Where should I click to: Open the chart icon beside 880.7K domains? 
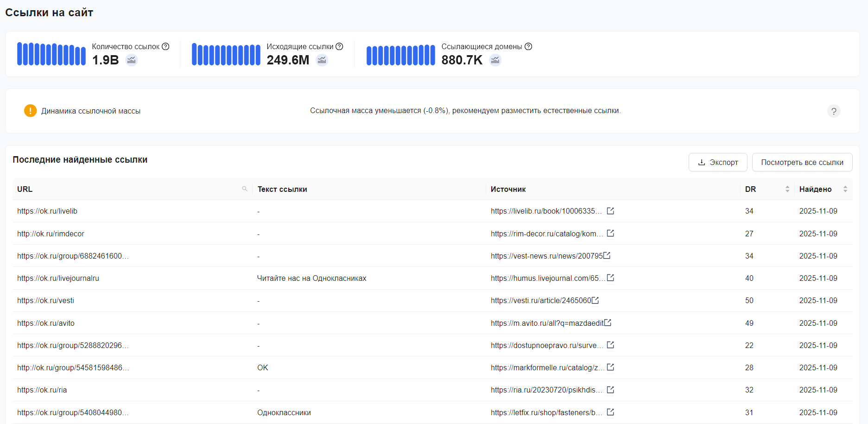495,60
